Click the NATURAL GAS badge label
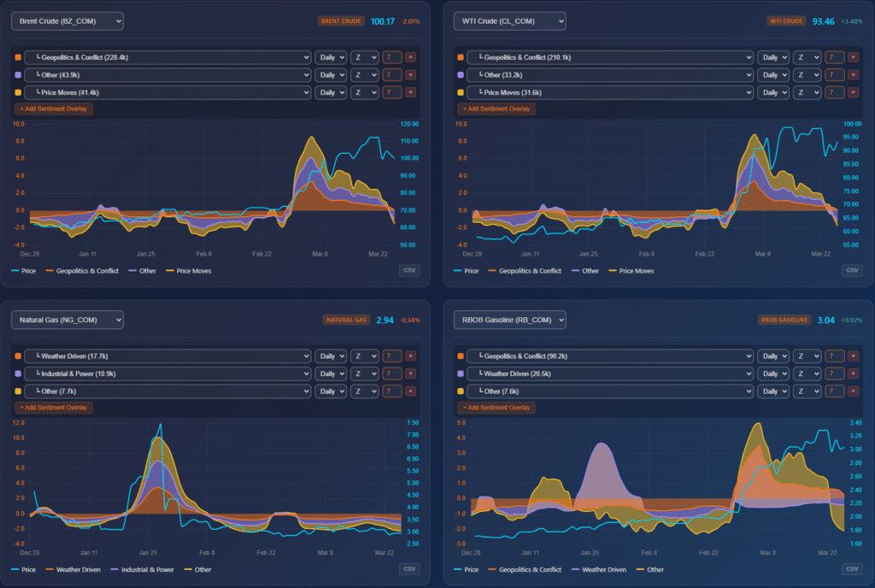 347,320
